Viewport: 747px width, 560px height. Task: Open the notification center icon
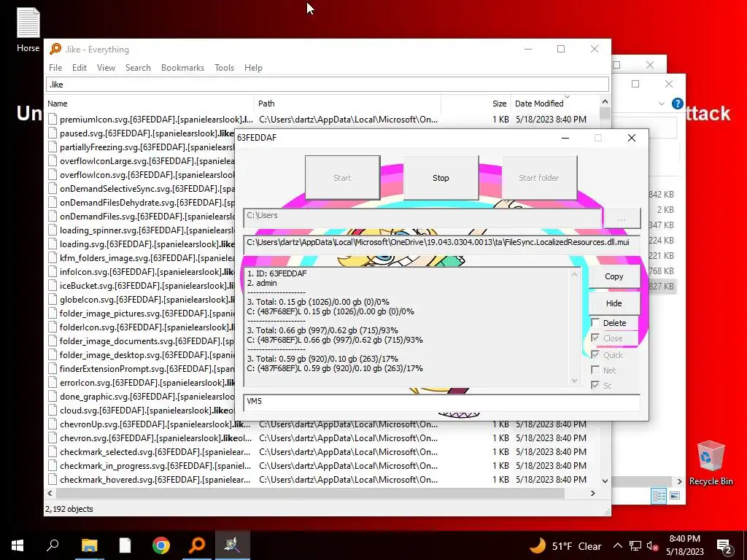[724, 546]
